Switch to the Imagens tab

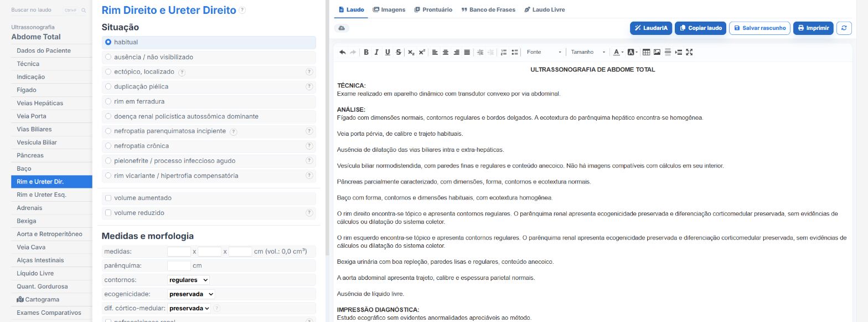click(x=389, y=9)
